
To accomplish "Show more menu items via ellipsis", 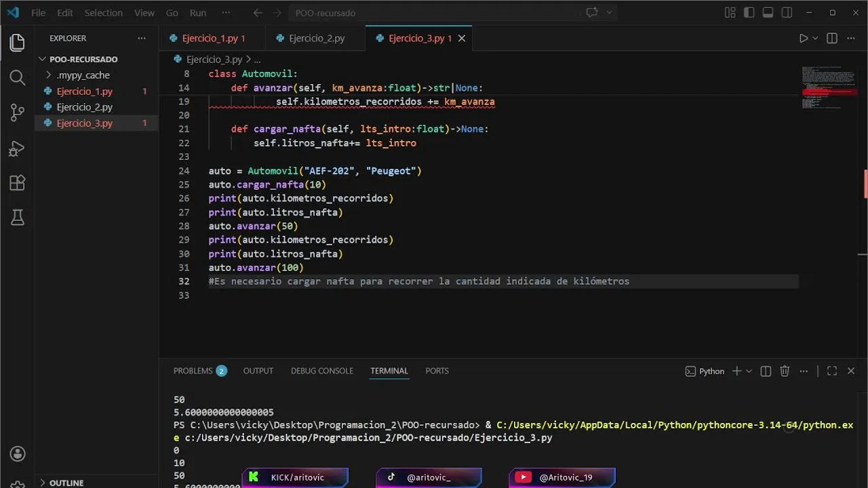I will (x=226, y=13).
